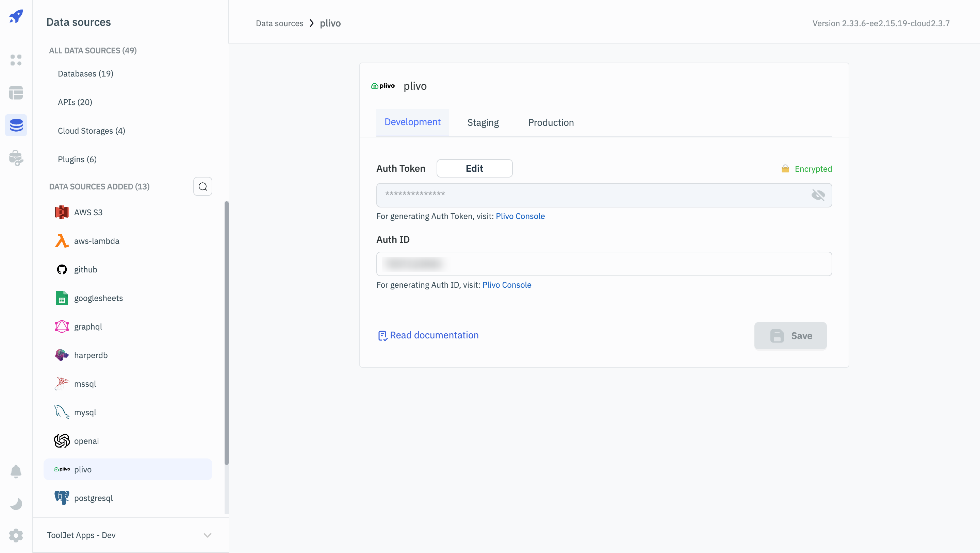Select Cloud Storages (4) category
This screenshot has height=553, width=980.
click(x=91, y=131)
